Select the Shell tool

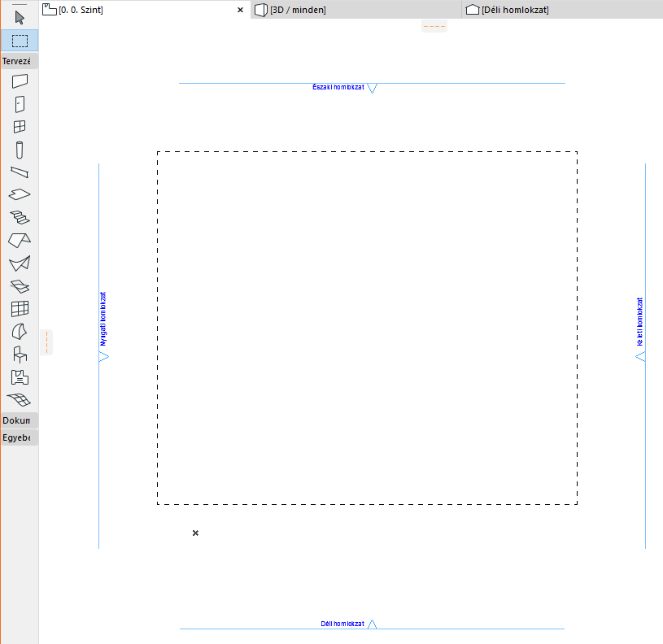click(x=20, y=263)
